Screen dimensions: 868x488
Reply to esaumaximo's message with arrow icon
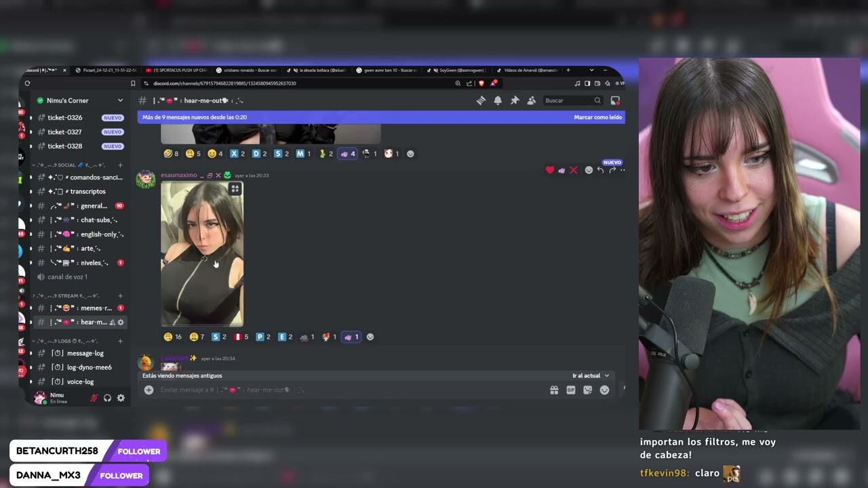600,170
